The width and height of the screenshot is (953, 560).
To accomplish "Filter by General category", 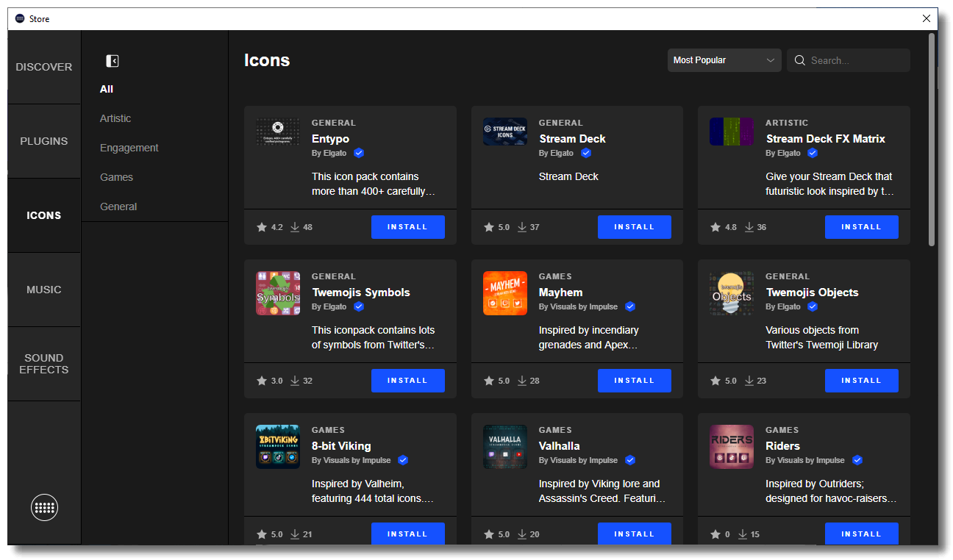I will pyautogui.click(x=118, y=207).
